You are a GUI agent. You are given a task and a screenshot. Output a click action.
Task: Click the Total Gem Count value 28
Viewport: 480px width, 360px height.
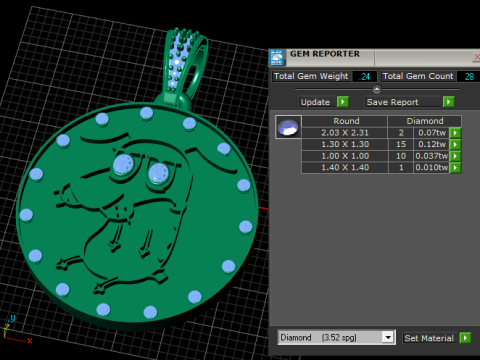pos(469,76)
